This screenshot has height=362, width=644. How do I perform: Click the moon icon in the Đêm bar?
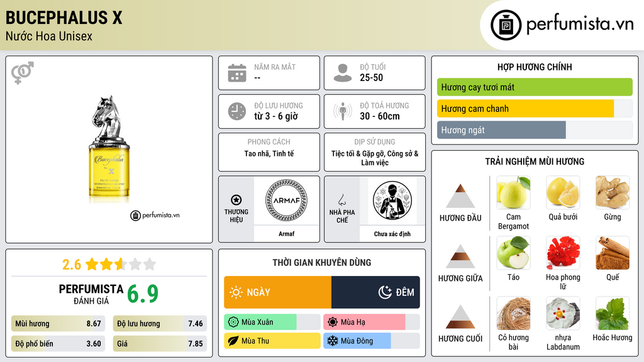click(x=385, y=292)
